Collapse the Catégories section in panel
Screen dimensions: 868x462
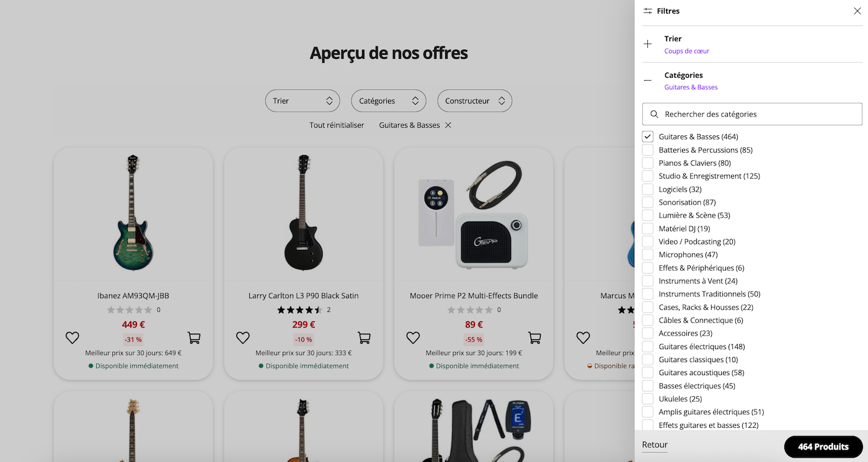[x=648, y=81]
